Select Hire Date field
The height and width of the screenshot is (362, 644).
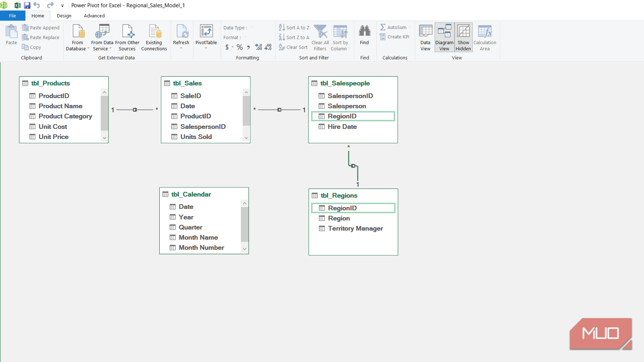(342, 127)
